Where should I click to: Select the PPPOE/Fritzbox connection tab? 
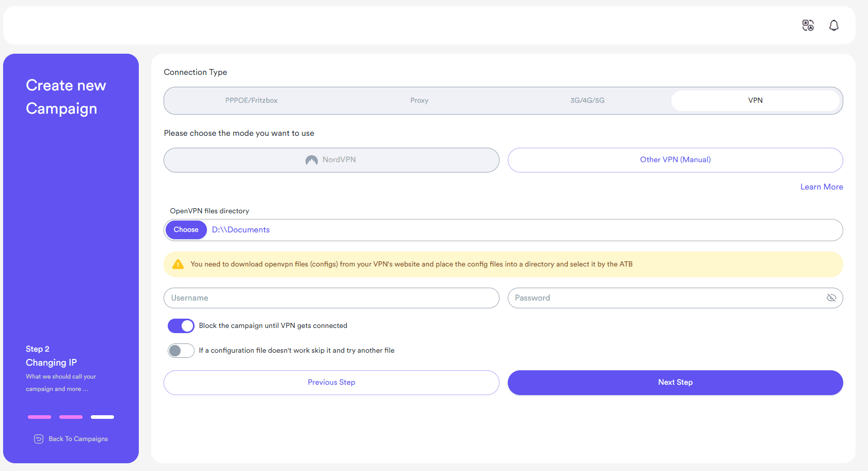[x=251, y=101]
